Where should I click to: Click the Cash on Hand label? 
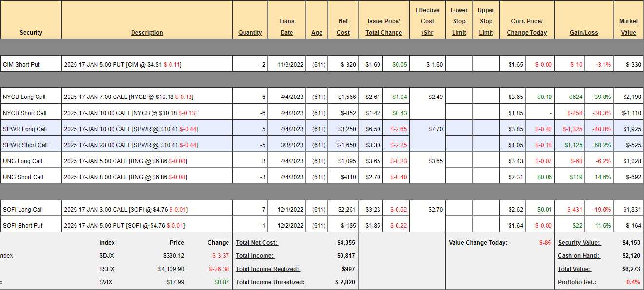point(579,256)
